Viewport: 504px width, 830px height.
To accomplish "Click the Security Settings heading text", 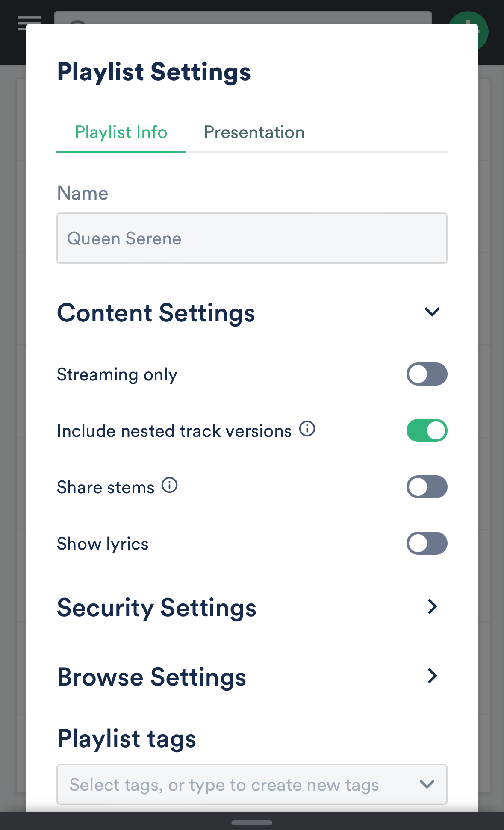I will (x=157, y=608).
